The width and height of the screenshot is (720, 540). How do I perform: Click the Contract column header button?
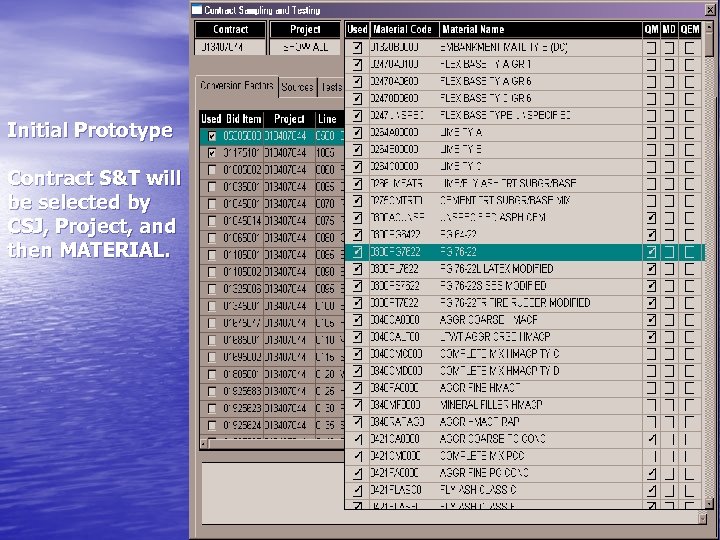click(230, 29)
